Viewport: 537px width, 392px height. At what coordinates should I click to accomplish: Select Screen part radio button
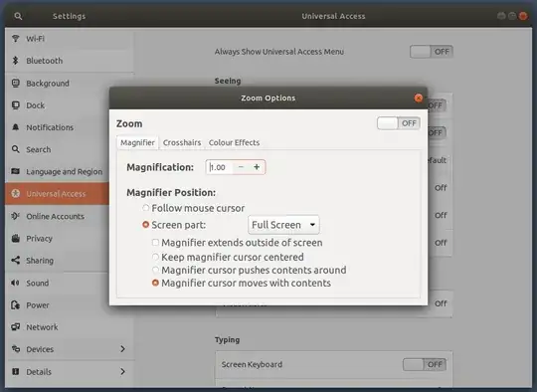(x=145, y=225)
